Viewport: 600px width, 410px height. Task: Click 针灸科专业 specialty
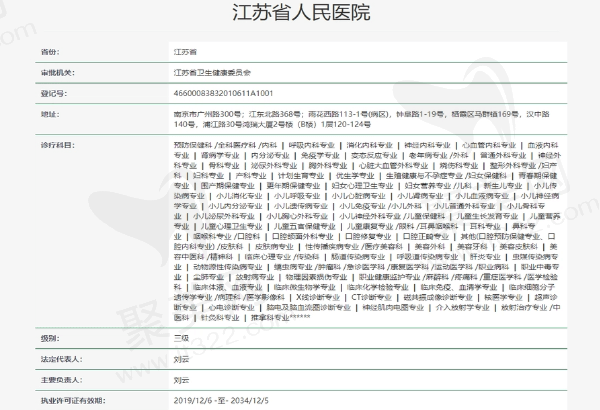pos(220,318)
